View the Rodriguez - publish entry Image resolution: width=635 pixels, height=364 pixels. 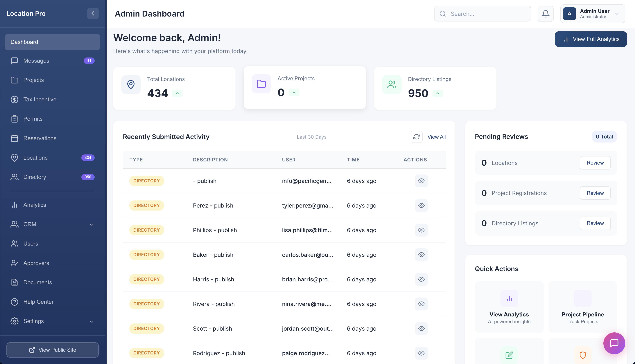pyautogui.click(x=421, y=353)
